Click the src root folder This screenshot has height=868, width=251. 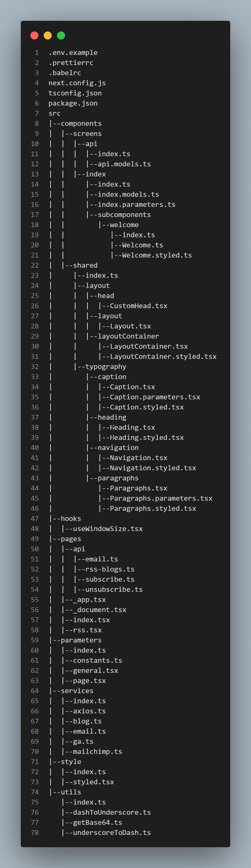55,113
